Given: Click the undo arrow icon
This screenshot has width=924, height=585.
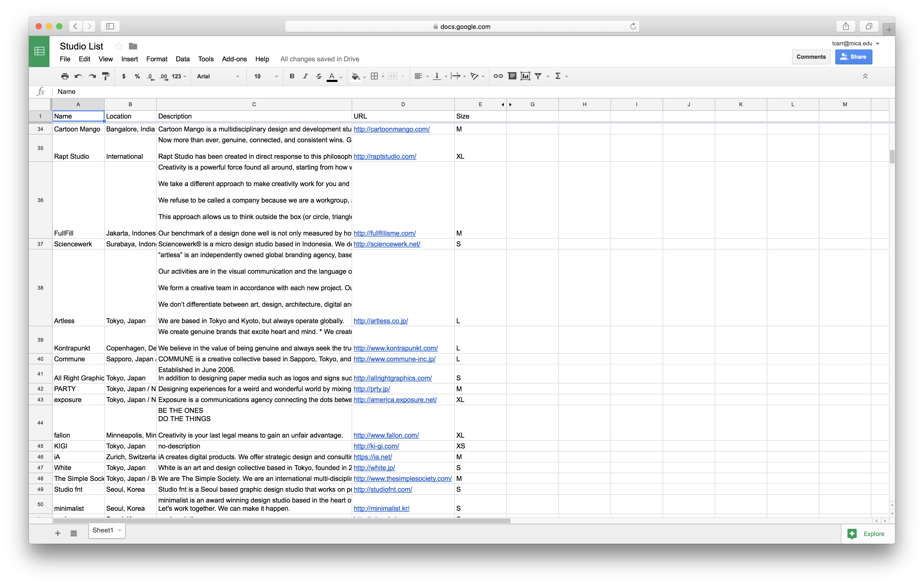Looking at the screenshot, I should tap(79, 76).
